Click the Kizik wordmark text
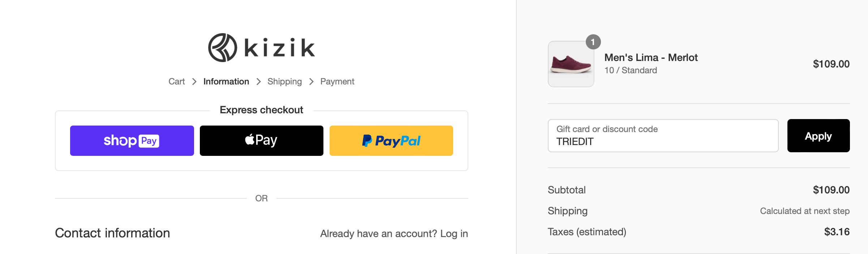Viewport: 868px width, 254px height. (280, 48)
